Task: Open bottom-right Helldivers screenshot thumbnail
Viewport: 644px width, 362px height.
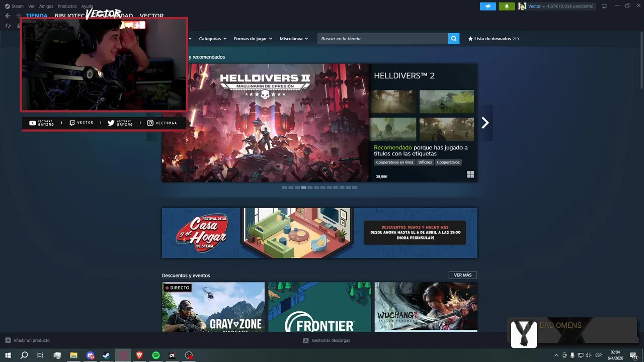Action: (447, 129)
